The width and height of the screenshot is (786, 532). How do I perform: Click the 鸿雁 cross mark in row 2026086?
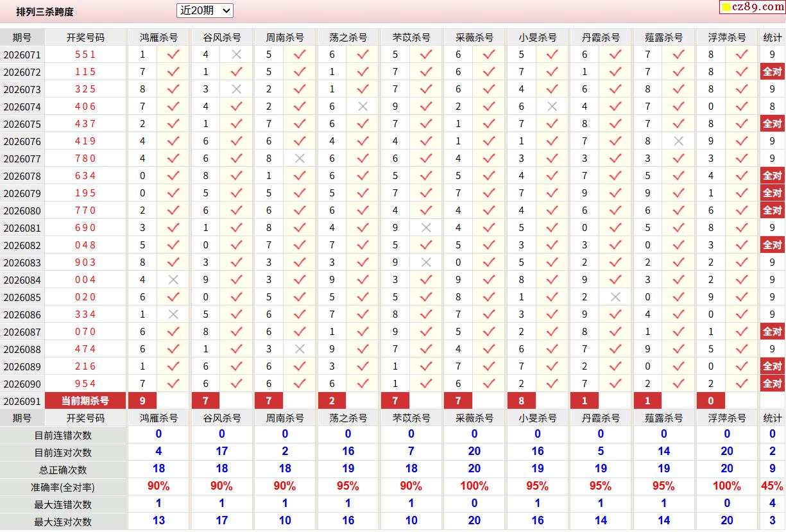[173, 314]
